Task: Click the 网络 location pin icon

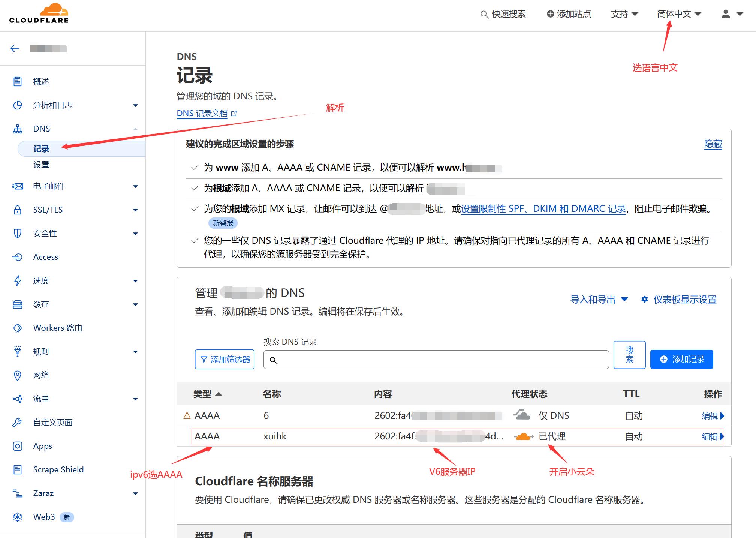Action: [x=17, y=375]
